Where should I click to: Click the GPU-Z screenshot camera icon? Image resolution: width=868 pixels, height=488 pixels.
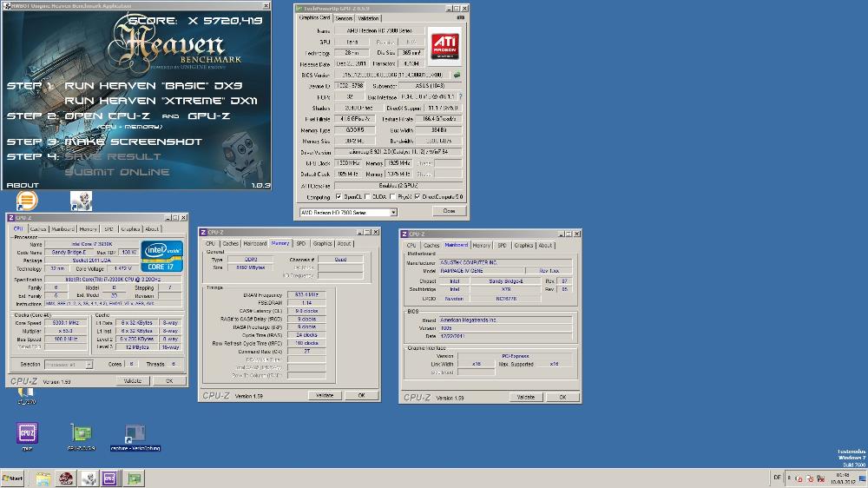pos(460,17)
